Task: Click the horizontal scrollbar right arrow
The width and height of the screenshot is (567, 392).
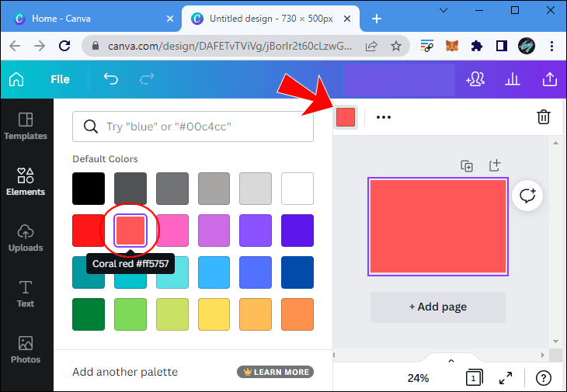Action: pyautogui.click(x=543, y=356)
